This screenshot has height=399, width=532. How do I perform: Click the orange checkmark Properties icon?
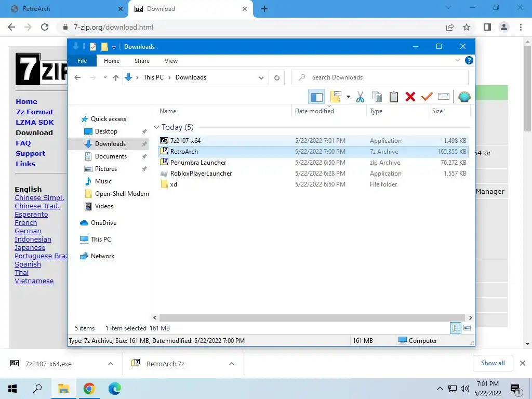[427, 97]
